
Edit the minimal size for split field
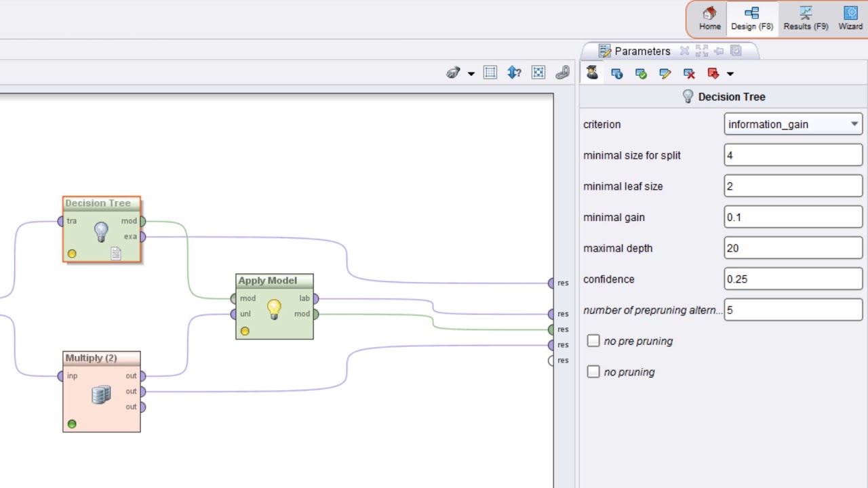793,155
